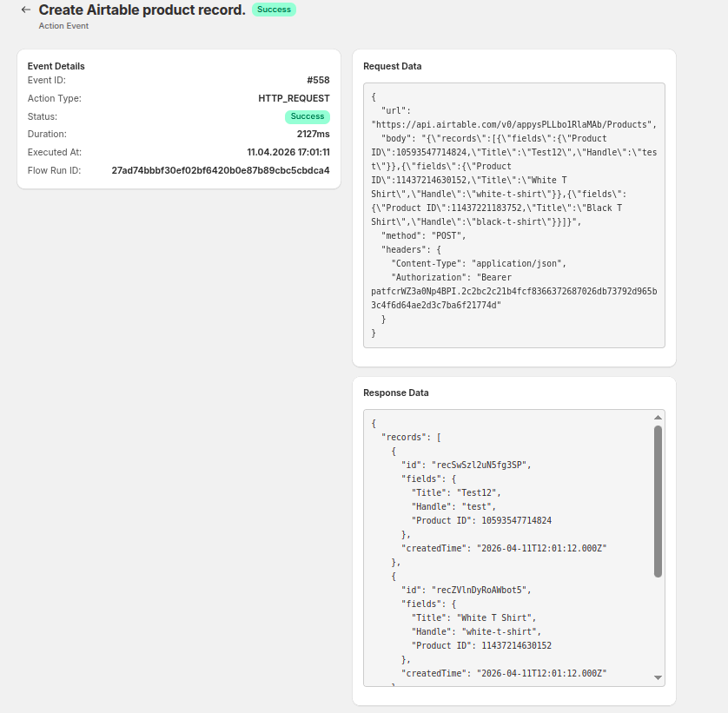The height and width of the screenshot is (713, 728).
Task: Click the Event Details heading
Action: pyautogui.click(x=56, y=66)
